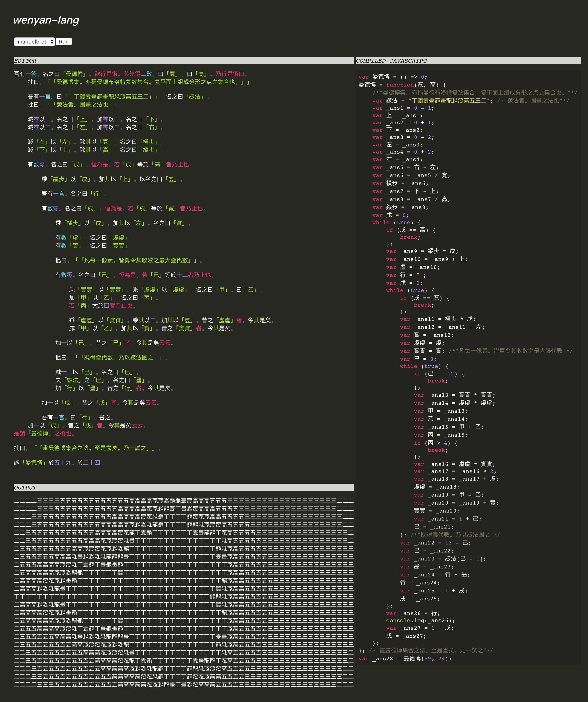Click the Run button

pyautogui.click(x=64, y=42)
